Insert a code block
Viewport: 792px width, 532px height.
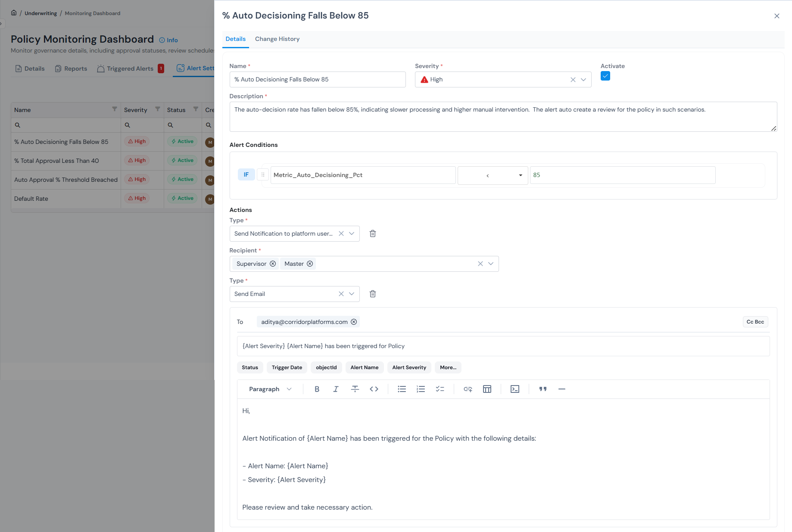(x=515, y=389)
